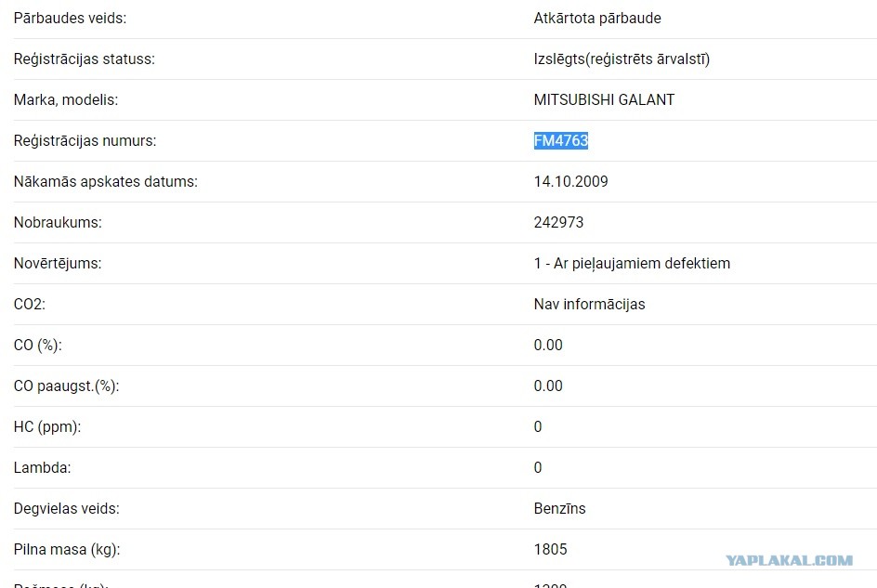Click the 'Nobraukums:' label
The width and height of the screenshot is (877, 588).
(x=58, y=223)
